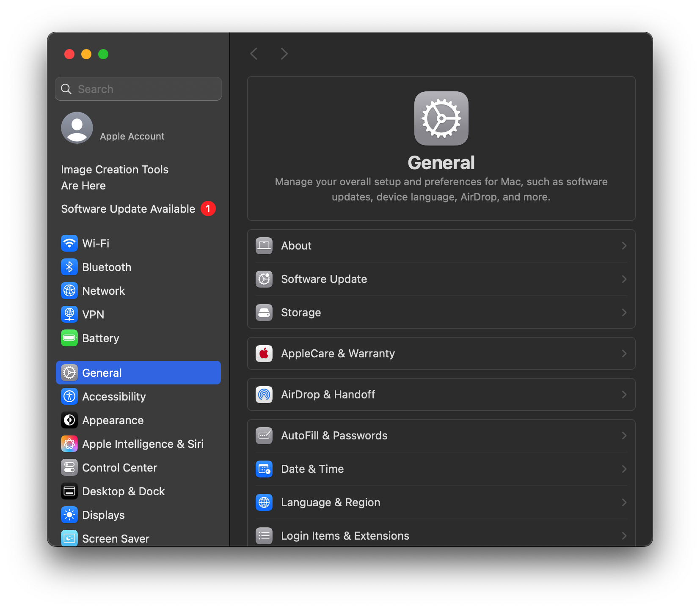The image size is (700, 609).
Task: Go back using the left arrow
Action: (x=254, y=54)
